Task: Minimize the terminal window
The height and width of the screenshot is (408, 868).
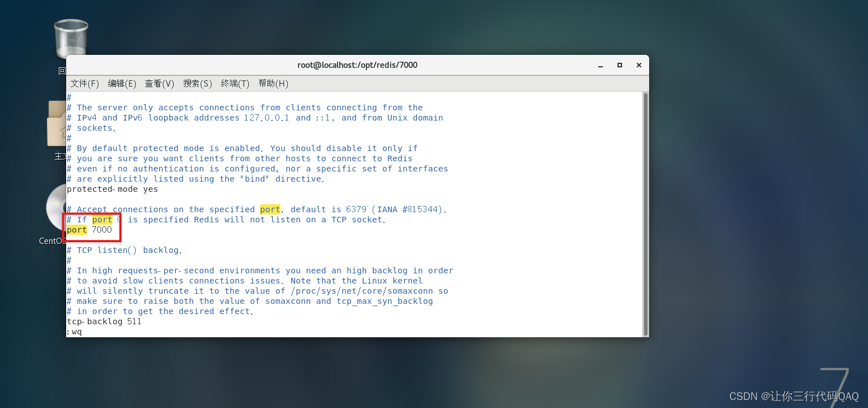Action: point(601,65)
